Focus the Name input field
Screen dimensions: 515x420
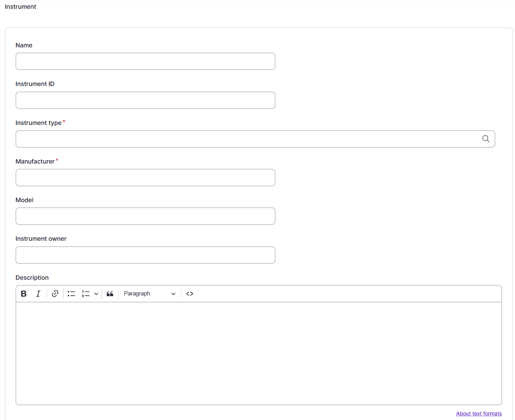[145, 61]
